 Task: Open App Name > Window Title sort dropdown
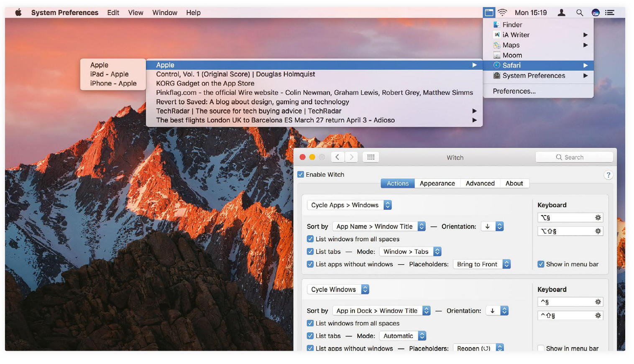tap(379, 227)
